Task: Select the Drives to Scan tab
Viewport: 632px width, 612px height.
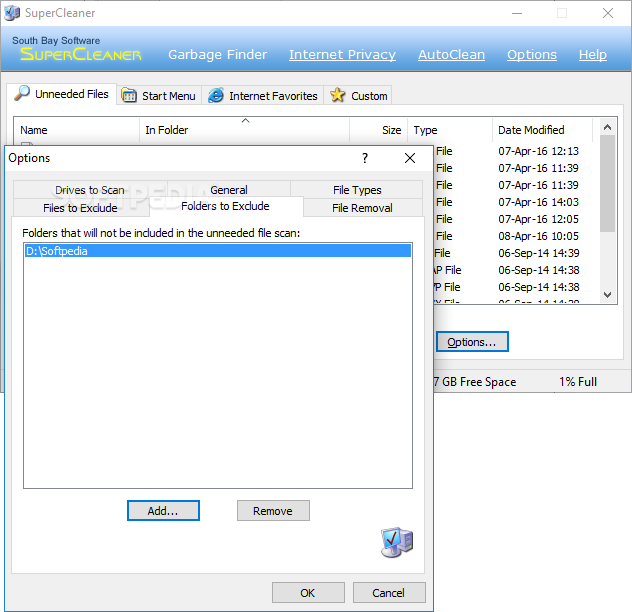Action: pos(90,190)
